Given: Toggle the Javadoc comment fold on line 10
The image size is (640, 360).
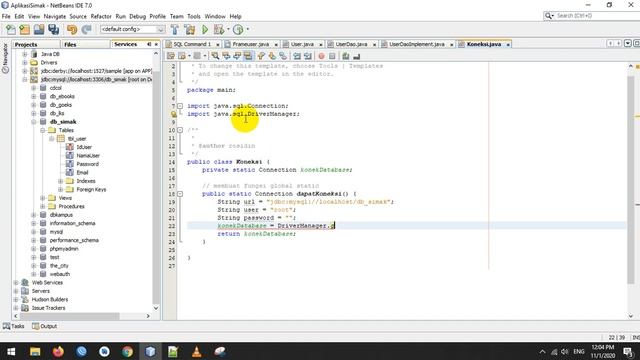Looking at the screenshot, I should pyautogui.click(x=180, y=130).
